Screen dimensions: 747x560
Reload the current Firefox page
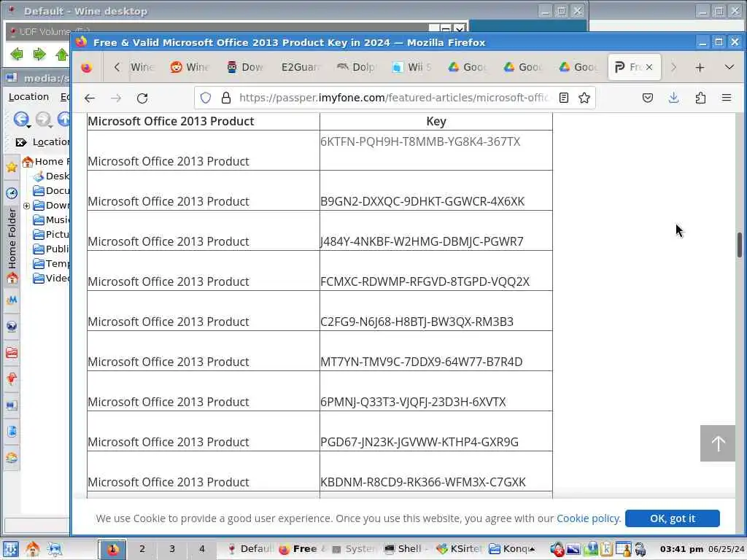click(142, 98)
